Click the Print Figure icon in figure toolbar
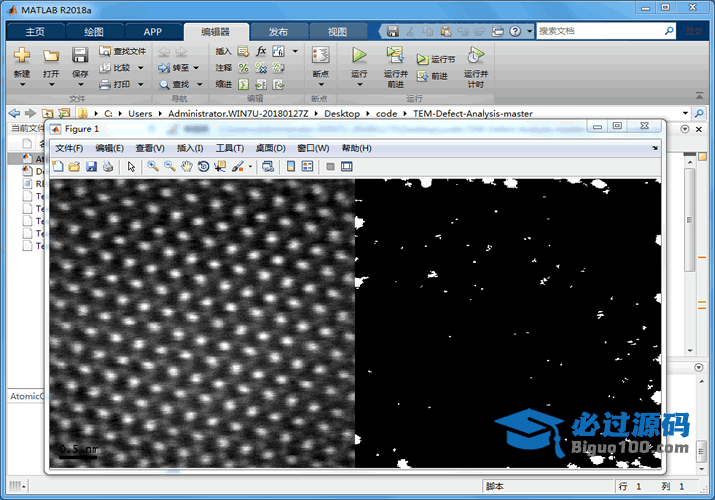The width and height of the screenshot is (715, 500). click(108, 166)
